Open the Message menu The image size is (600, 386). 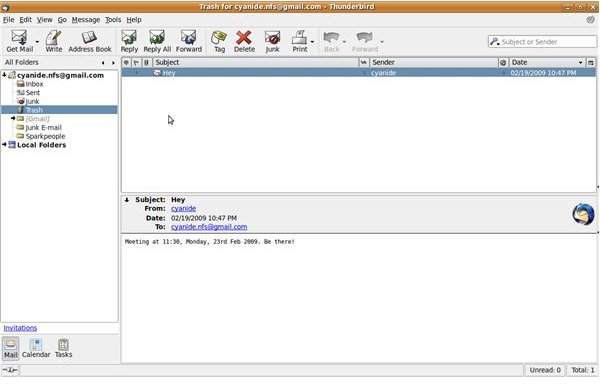(x=86, y=20)
